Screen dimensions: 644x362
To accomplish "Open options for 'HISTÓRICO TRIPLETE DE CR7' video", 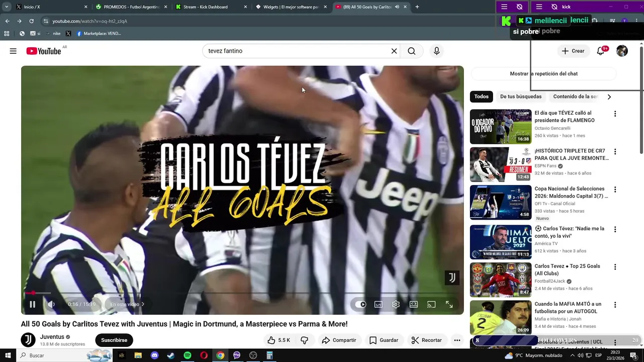I will coord(614,152).
